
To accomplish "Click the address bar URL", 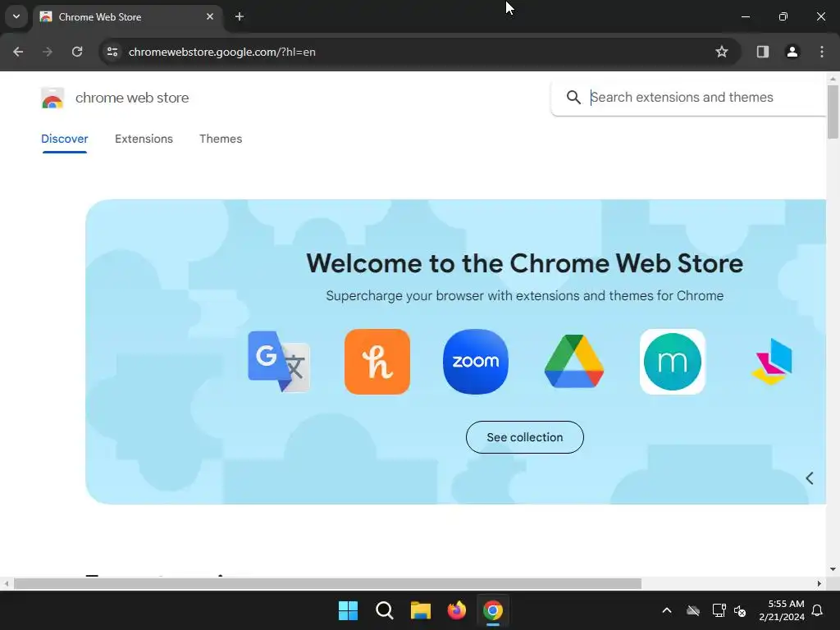I will click(221, 52).
